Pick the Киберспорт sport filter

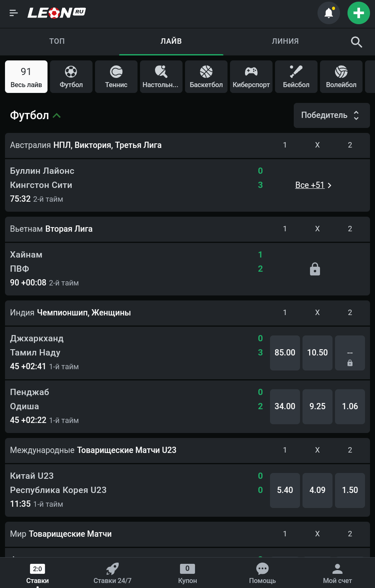pos(251,77)
